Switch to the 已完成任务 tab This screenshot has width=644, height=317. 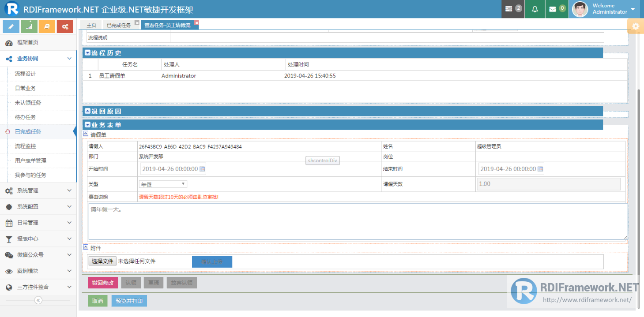[x=119, y=26]
